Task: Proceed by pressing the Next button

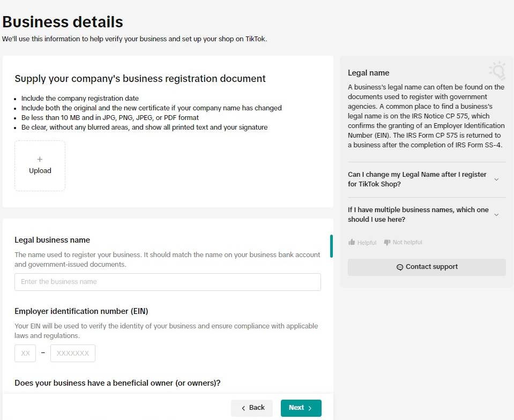Action: [301, 408]
